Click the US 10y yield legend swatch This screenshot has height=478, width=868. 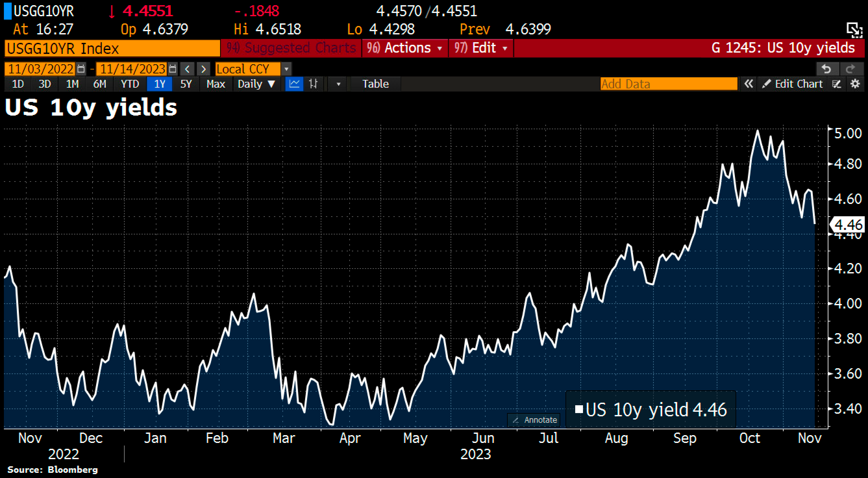click(x=579, y=409)
